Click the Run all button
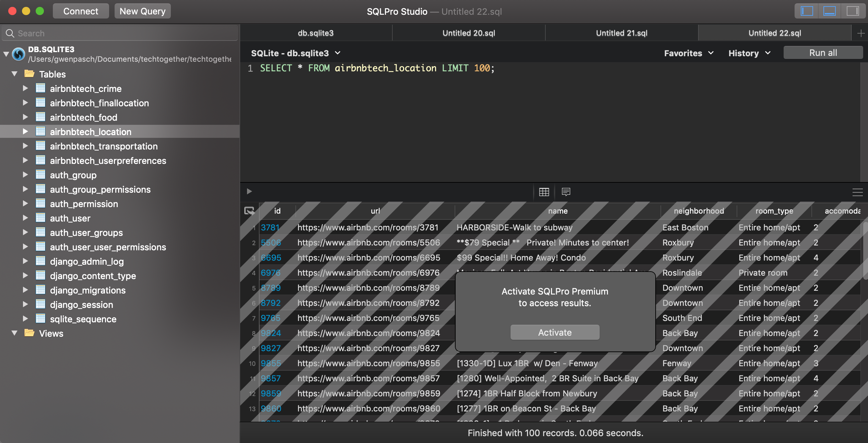 click(823, 53)
